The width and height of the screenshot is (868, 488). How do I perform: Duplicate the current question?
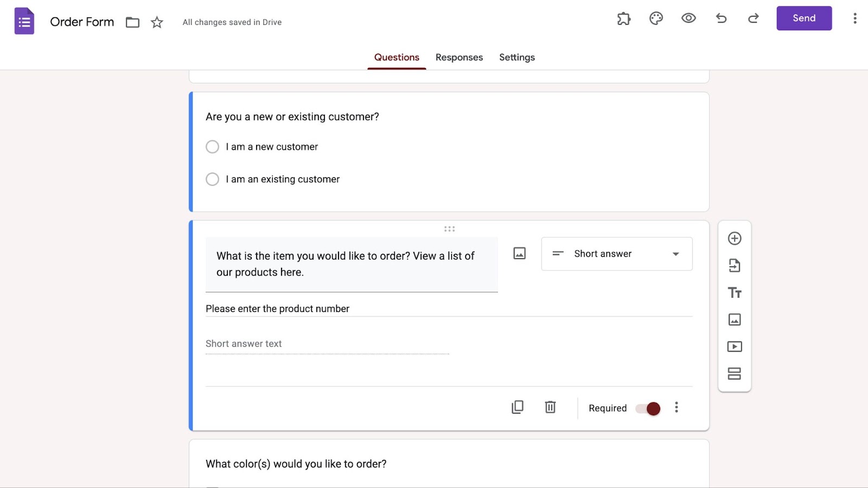point(518,407)
